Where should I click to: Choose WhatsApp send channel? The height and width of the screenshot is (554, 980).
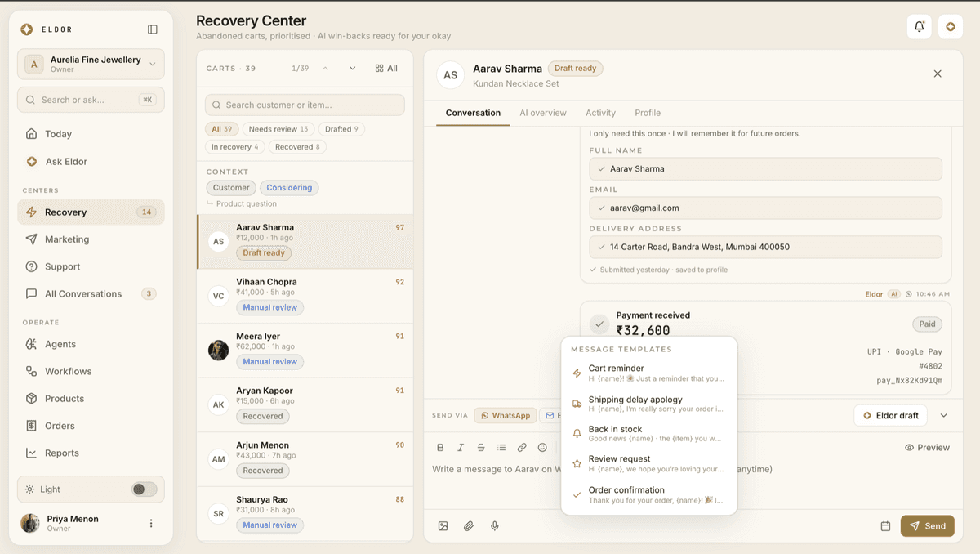(x=506, y=416)
